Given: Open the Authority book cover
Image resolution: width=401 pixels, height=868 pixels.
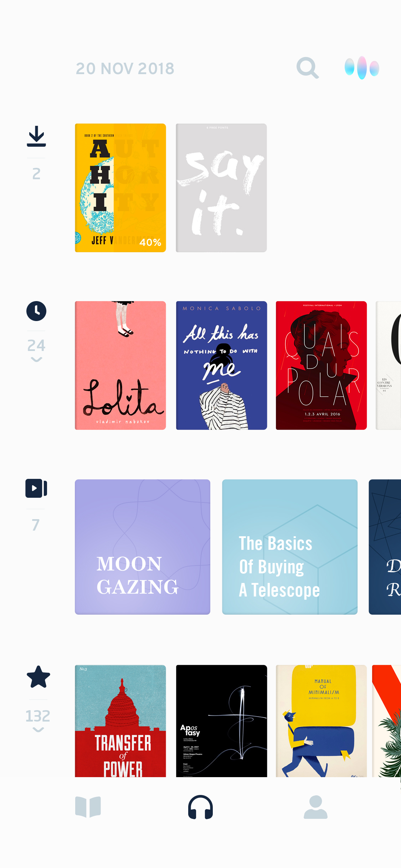Looking at the screenshot, I should point(120,188).
